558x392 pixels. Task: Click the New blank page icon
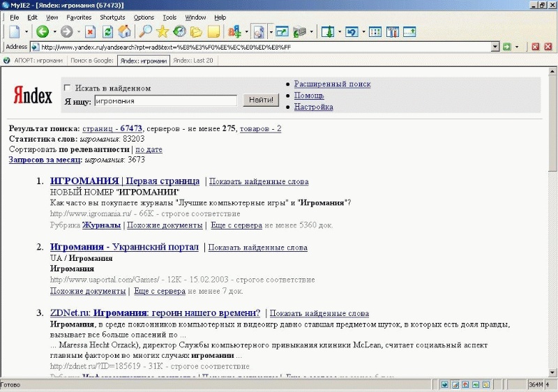14,32
